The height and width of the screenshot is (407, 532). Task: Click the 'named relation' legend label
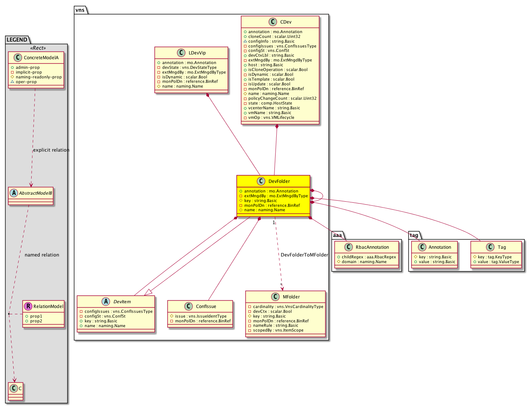coord(42,255)
